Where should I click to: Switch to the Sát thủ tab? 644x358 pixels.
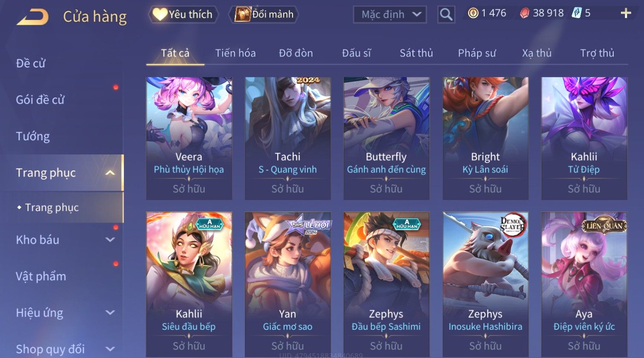pos(416,53)
